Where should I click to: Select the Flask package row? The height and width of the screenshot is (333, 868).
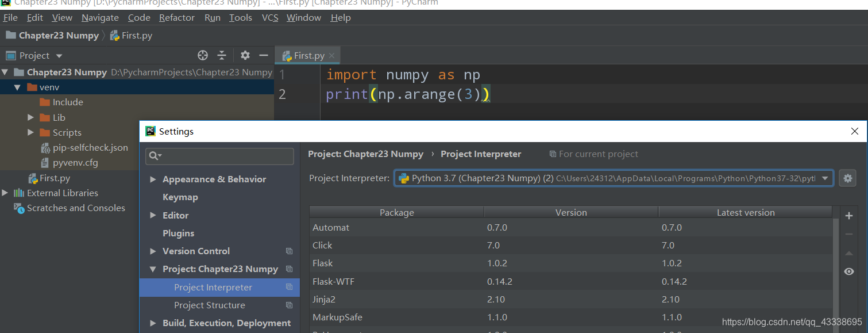pyautogui.click(x=572, y=263)
